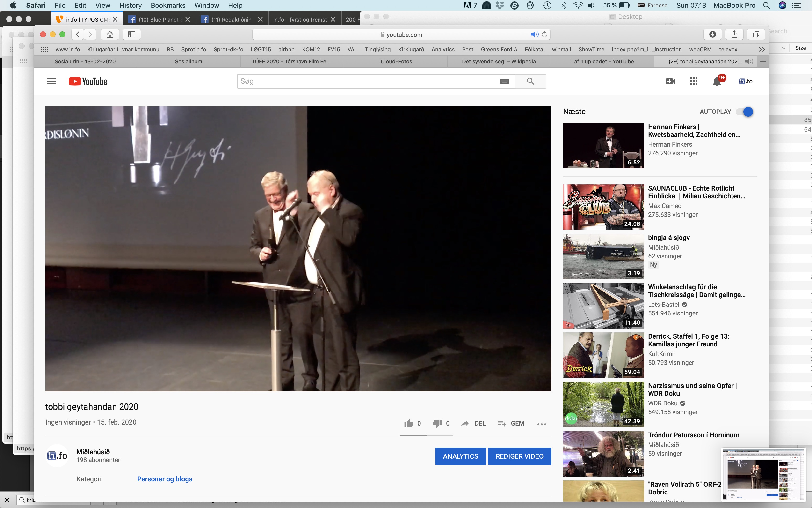Open the YouTube apps grid icon
Image resolution: width=812 pixels, height=508 pixels.
click(x=693, y=81)
